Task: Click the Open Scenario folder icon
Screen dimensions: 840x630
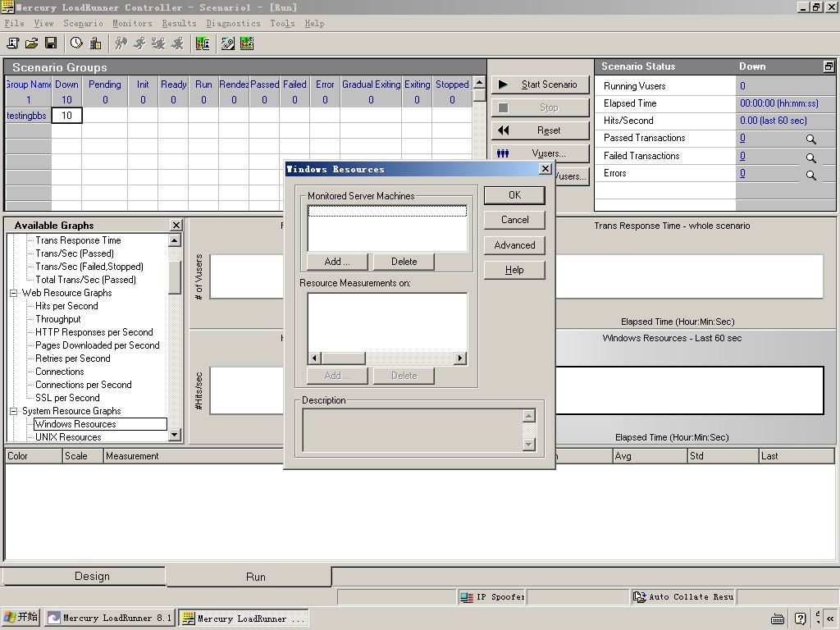Action: click(32, 43)
